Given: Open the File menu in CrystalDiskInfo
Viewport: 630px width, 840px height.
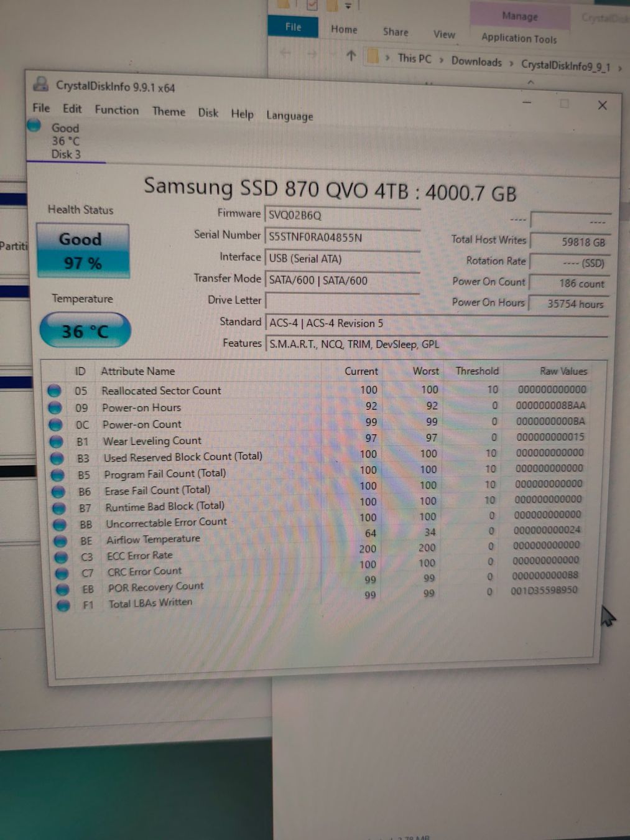Looking at the screenshot, I should click(41, 108).
